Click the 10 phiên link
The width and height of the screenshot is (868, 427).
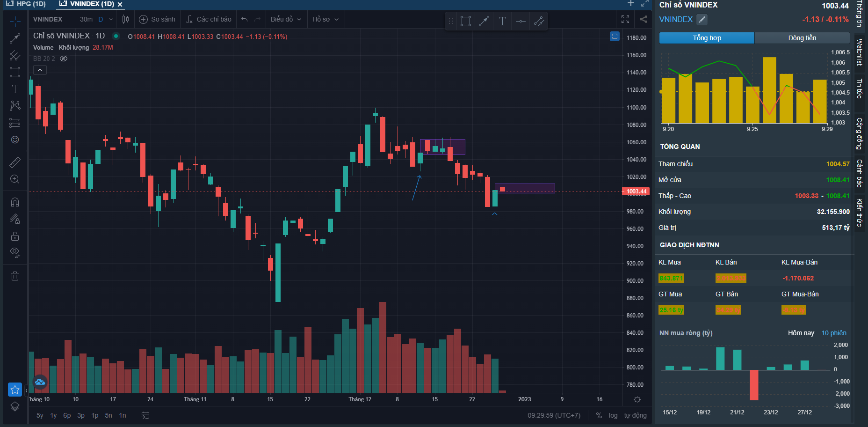(x=834, y=333)
